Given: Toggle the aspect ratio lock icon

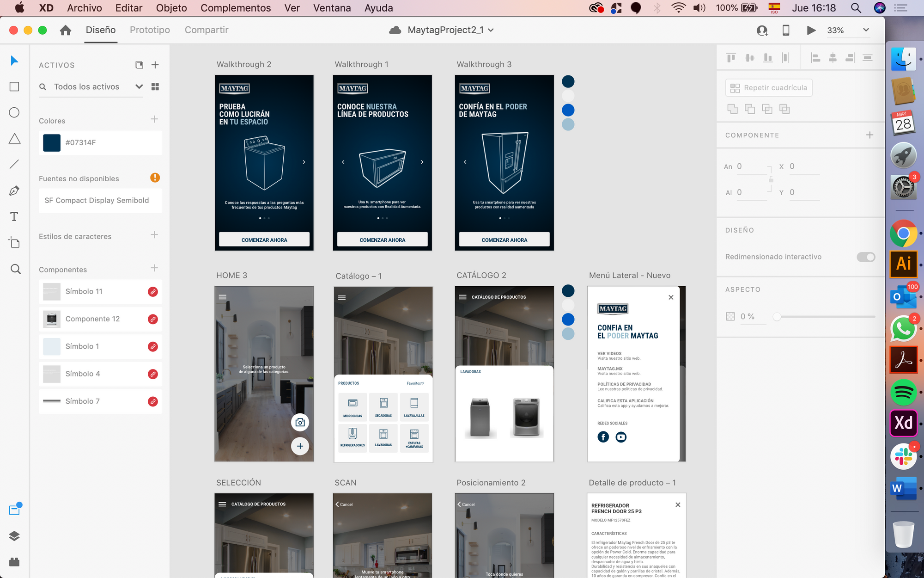Looking at the screenshot, I should coord(771,179).
